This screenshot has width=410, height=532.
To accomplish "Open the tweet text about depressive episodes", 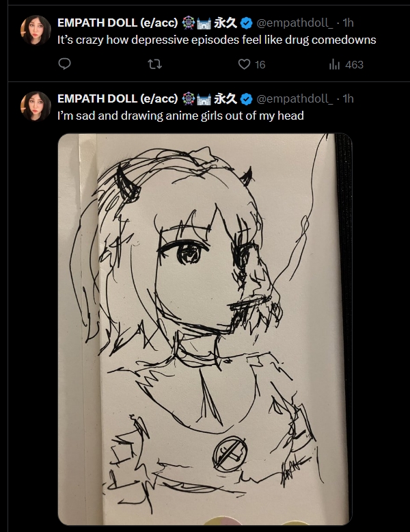I will pyautogui.click(x=217, y=40).
